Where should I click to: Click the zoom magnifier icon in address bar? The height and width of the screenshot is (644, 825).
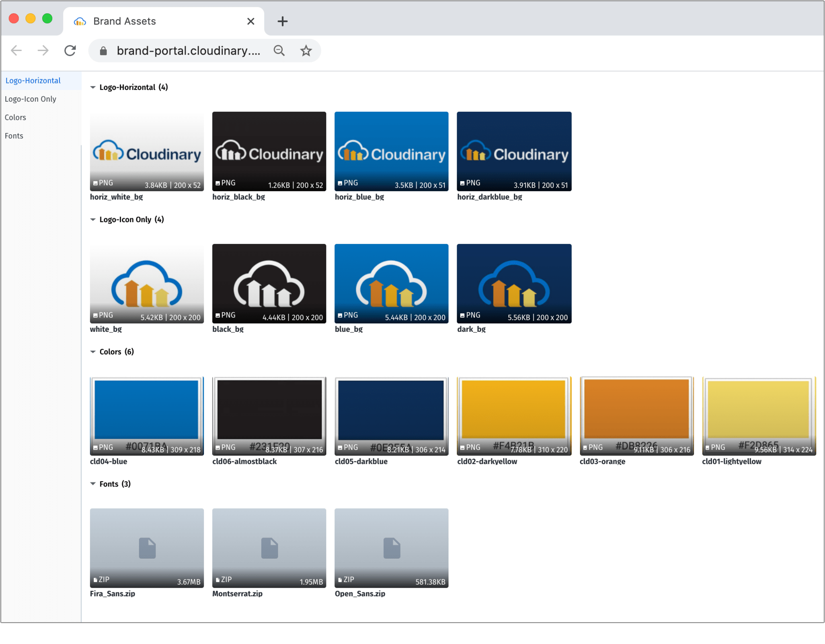click(x=279, y=51)
